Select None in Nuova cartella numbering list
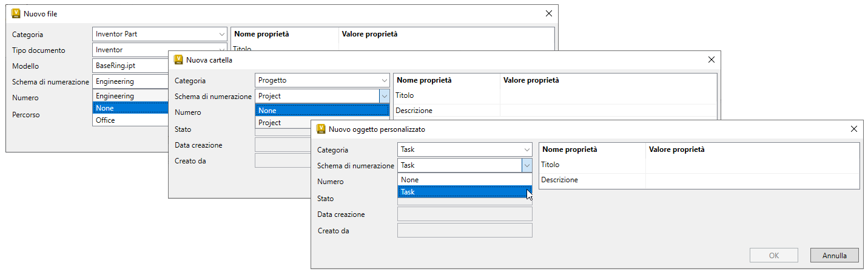 (x=321, y=111)
